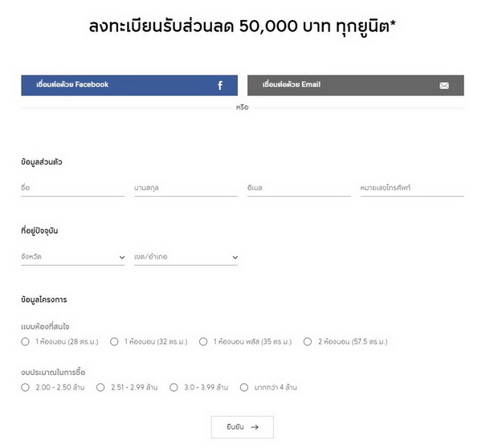Click the arrow icon on ยืนยัน button
Viewport: 482px width, 448px height.
[255, 427]
